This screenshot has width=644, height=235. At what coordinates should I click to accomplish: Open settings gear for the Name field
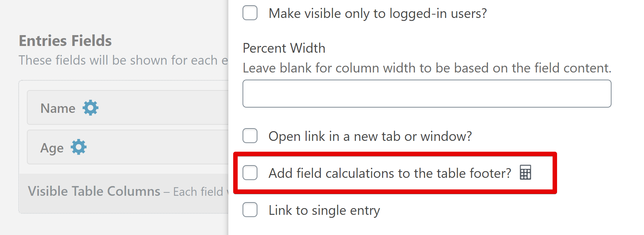[90, 108]
